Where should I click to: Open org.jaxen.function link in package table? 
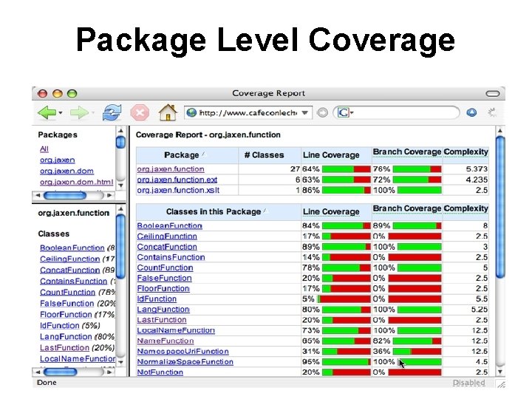tap(171, 169)
